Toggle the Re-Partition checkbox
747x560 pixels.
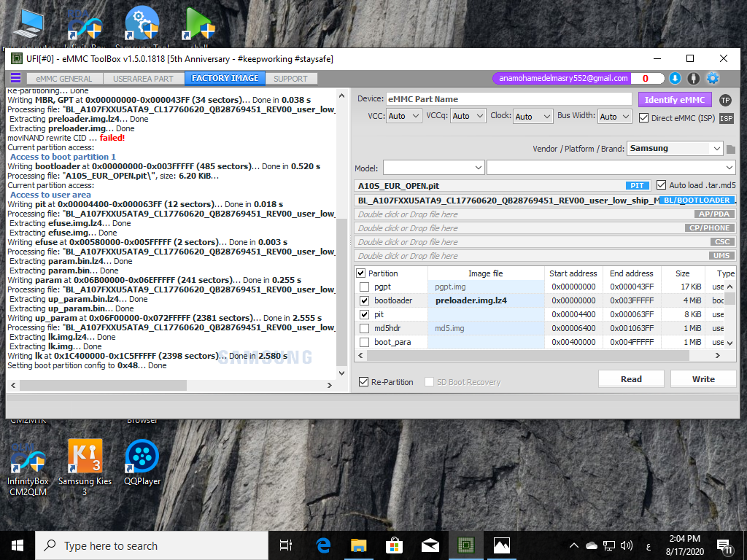[363, 382]
